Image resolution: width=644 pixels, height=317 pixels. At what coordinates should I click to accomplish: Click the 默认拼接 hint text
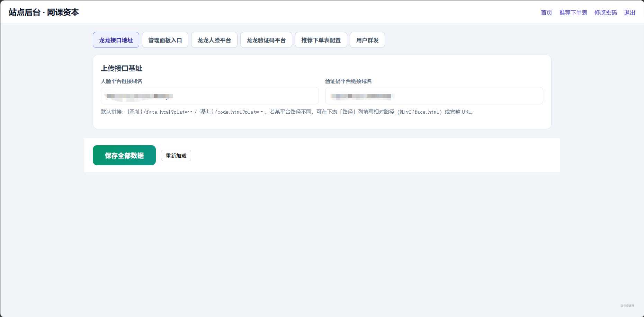point(287,112)
